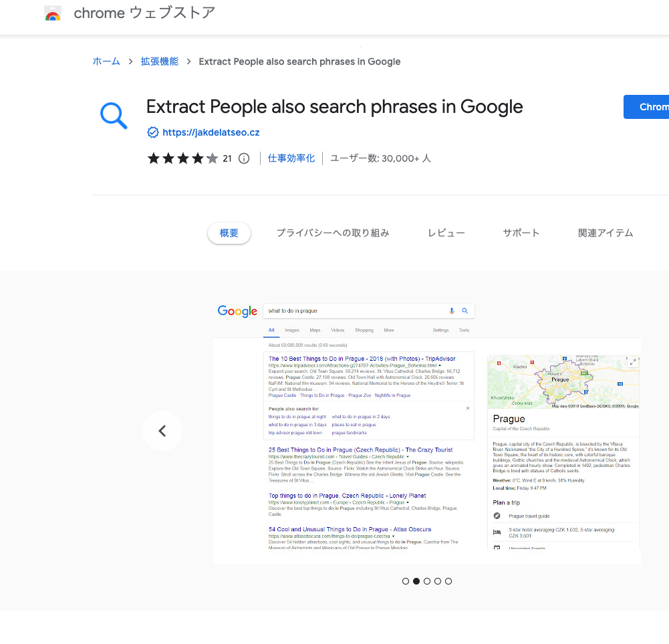Click the compass icon beside Prague travel guide
669x644 pixels.
497,515
